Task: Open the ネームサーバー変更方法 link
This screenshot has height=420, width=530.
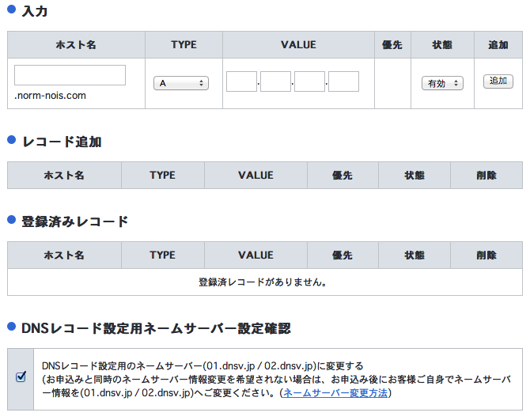Action: coord(335,393)
